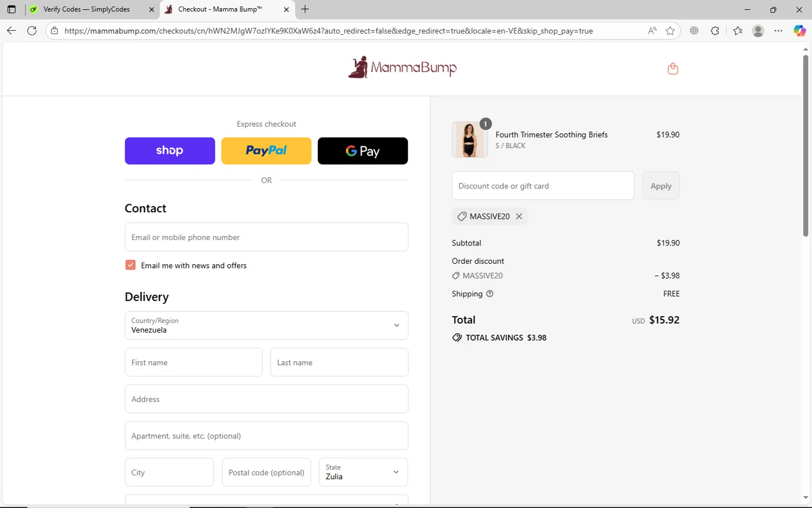812x508 pixels.
Task: Focus the Apartment, suite field
Action: 266,436
